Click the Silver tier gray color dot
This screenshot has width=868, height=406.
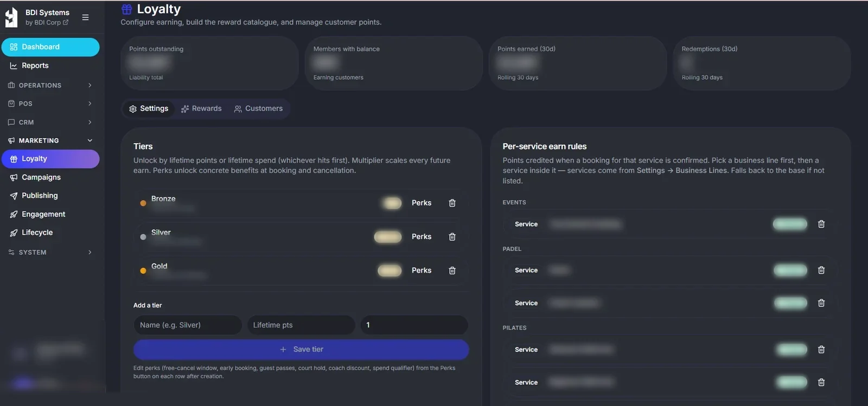(143, 237)
